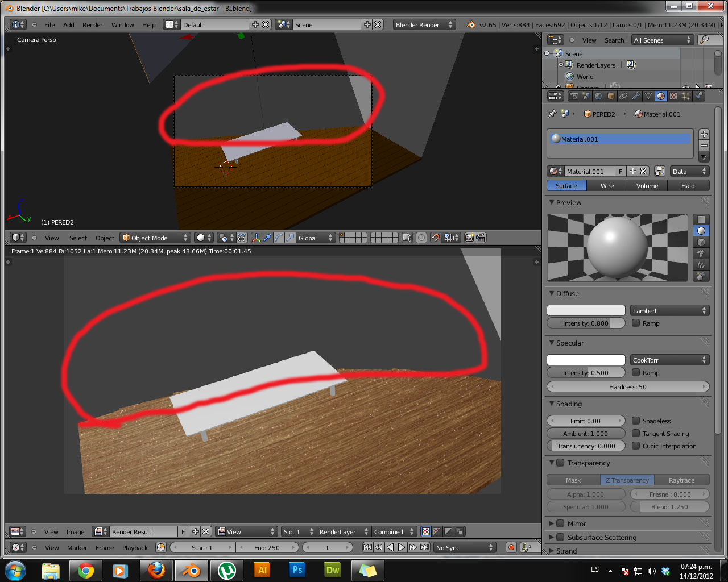Open the No Sync playback dropdown
The height and width of the screenshot is (582, 728).
click(x=464, y=547)
